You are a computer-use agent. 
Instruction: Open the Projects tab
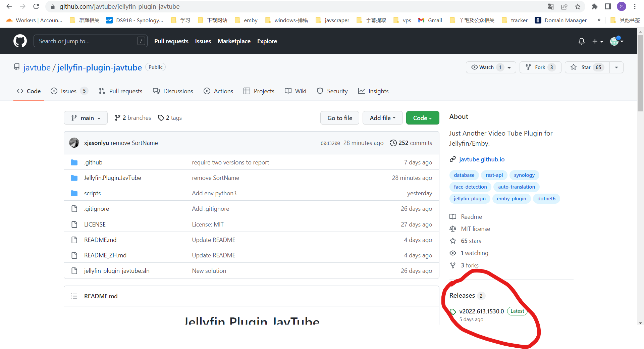[x=259, y=91]
